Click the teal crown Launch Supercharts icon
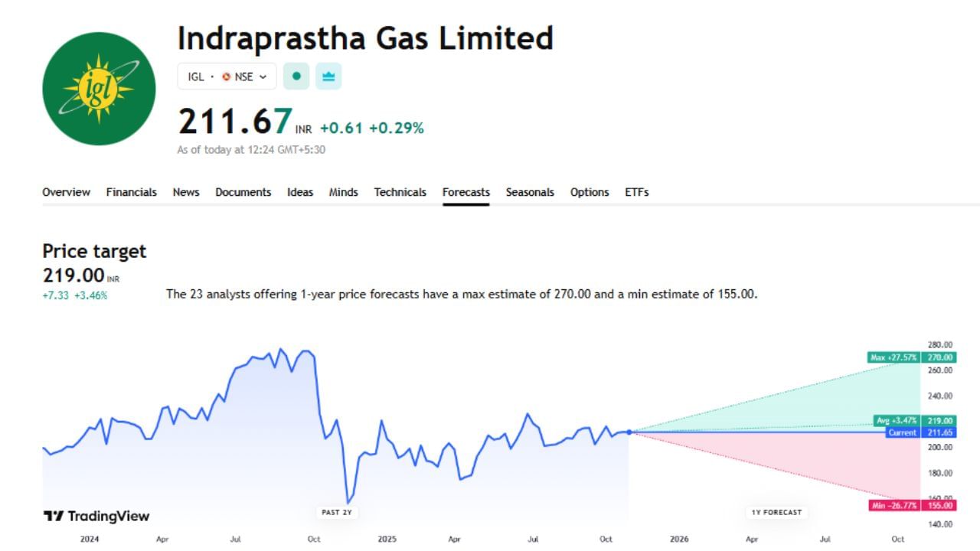Image resolution: width=980 pixels, height=551 pixels. [328, 76]
